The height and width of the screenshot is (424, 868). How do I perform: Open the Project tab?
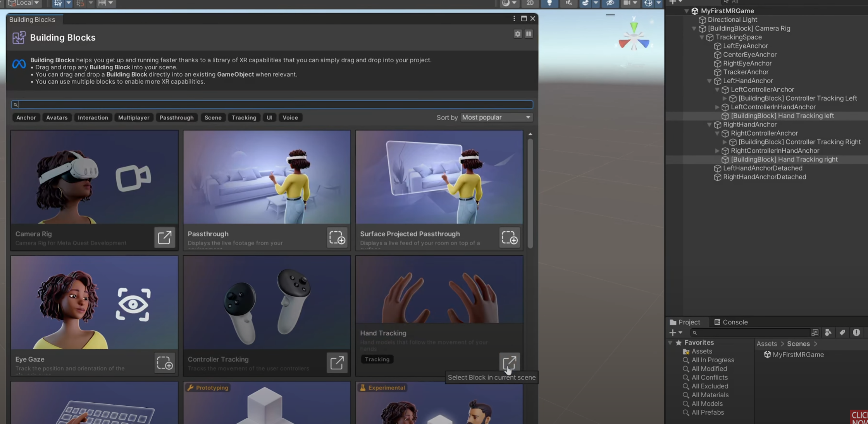coord(685,322)
